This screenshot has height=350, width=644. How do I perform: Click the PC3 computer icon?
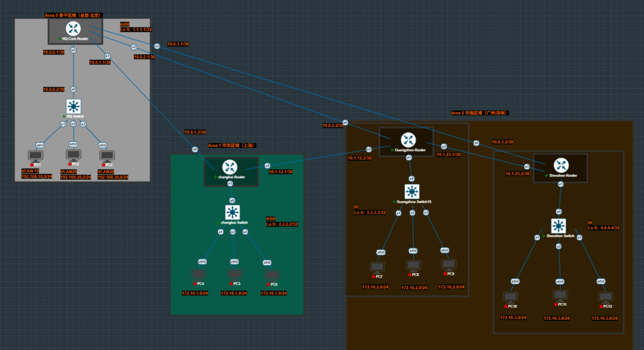click(x=107, y=155)
